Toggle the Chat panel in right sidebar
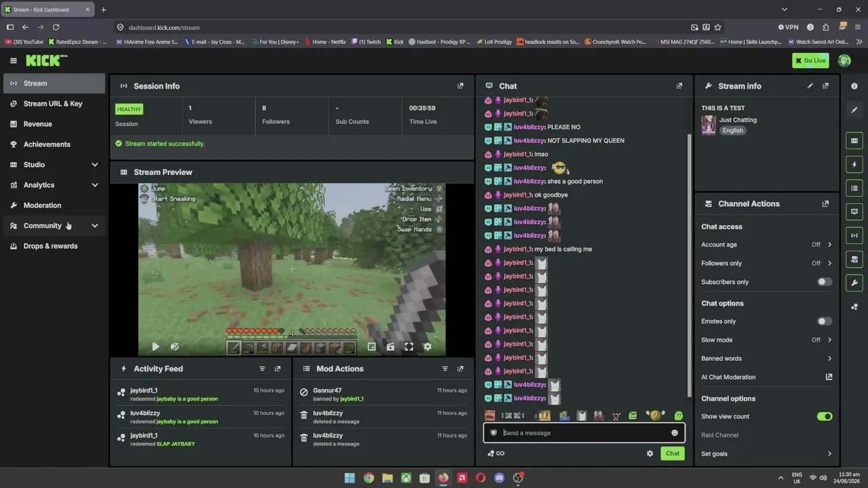Image resolution: width=868 pixels, height=488 pixels. pyautogui.click(x=854, y=212)
